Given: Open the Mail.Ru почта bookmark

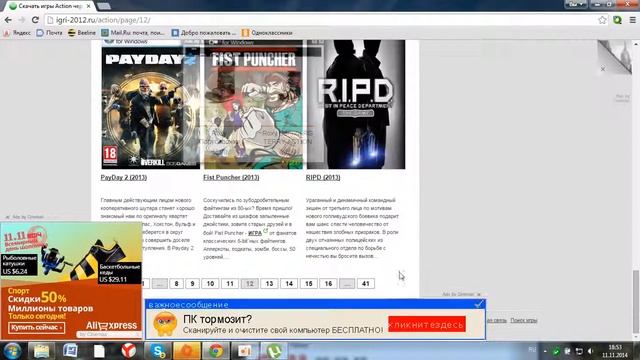Looking at the screenshot, I should coord(133,33).
